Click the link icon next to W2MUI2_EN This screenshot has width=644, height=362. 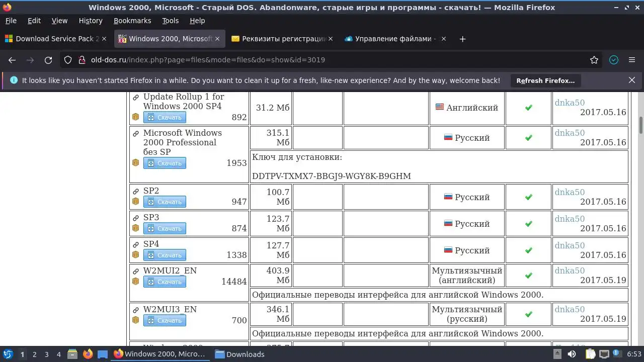tap(135, 271)
